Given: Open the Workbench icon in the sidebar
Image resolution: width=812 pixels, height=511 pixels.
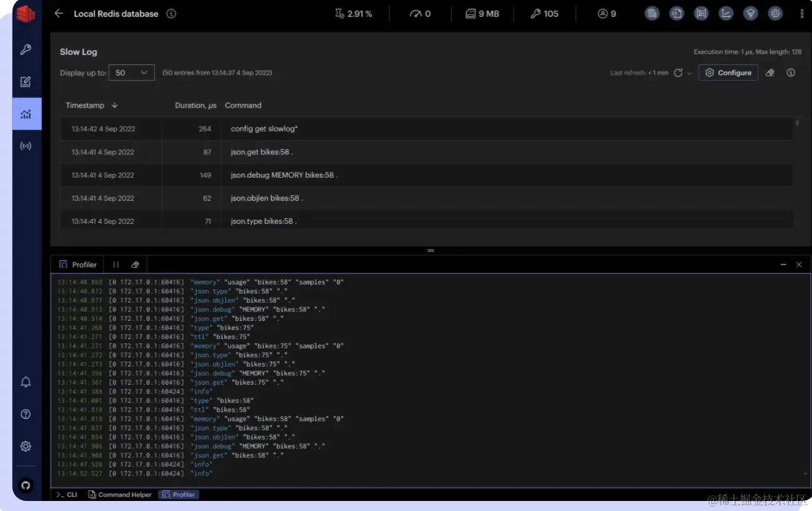Looking at the screenshot, I should (x=26, y=82).
